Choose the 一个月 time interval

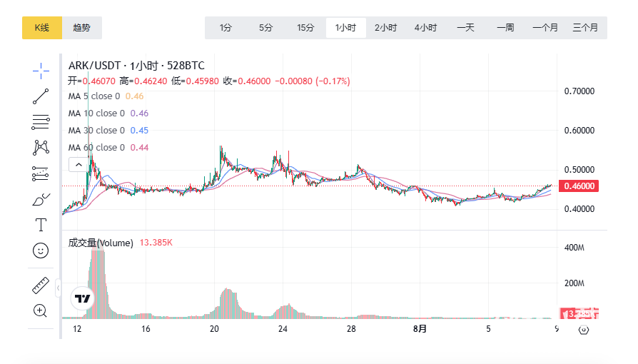pos(545,28)
